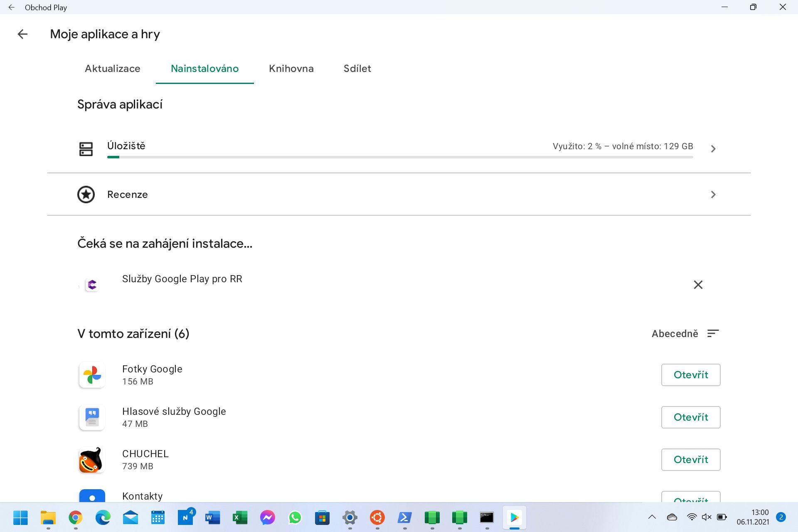Viewport: 798px width, 532px height.
Task: Expand Úložiště details chevron
Action: pos(713,149)
